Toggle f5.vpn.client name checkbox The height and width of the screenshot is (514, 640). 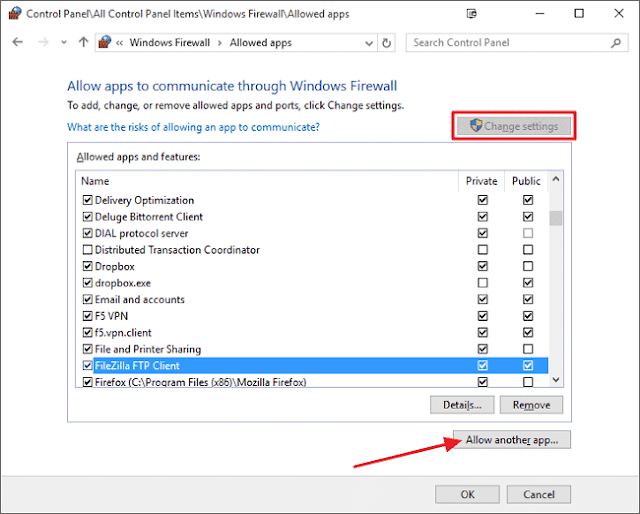87,332
